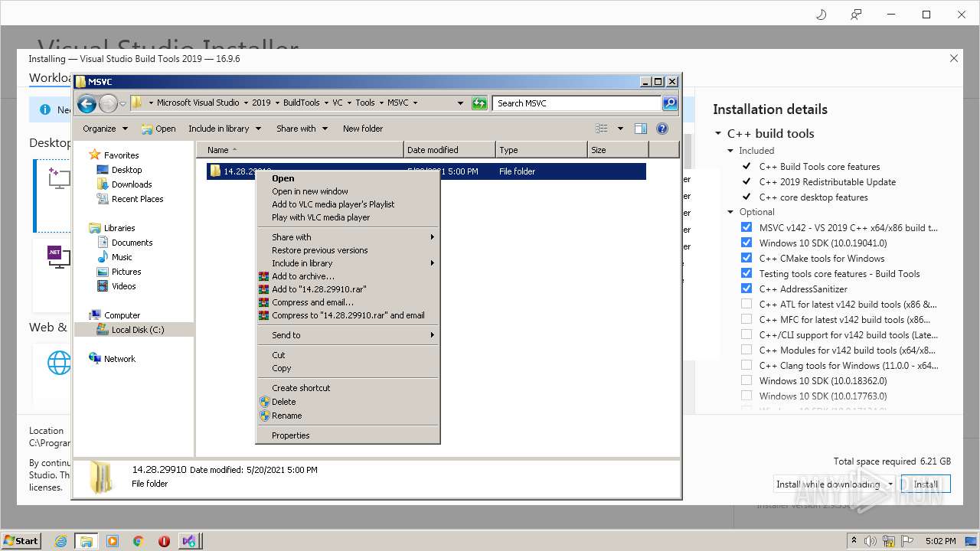Check C++/CLI support for v142
This screenshot has height=551, width=980.
(x=746, y=334)
